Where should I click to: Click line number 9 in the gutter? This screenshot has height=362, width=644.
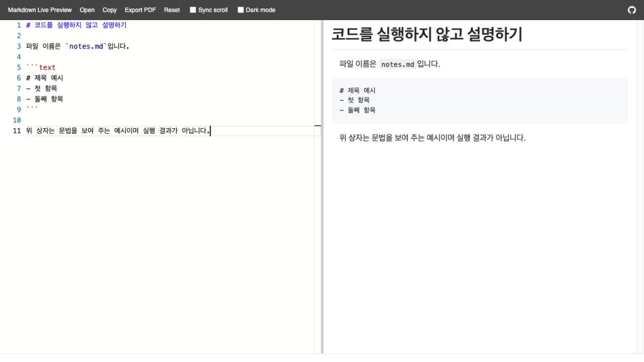point(19,109)
